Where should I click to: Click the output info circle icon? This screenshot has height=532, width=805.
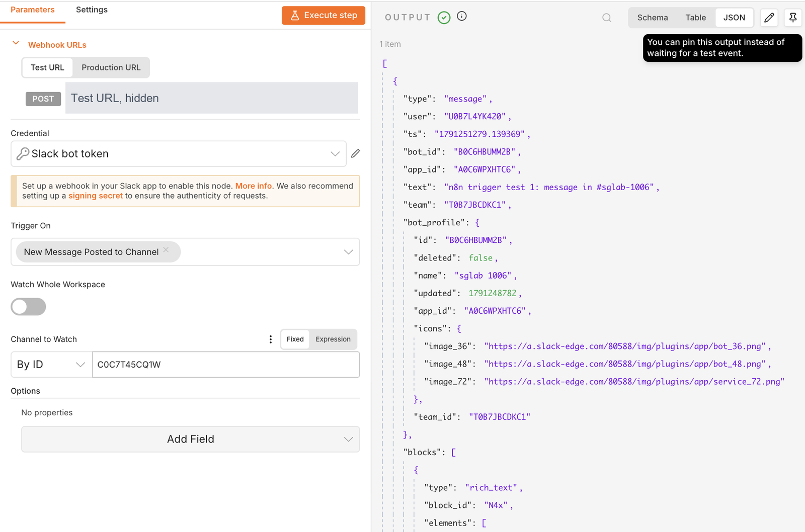pyautogui.click(x=462, y=16)
